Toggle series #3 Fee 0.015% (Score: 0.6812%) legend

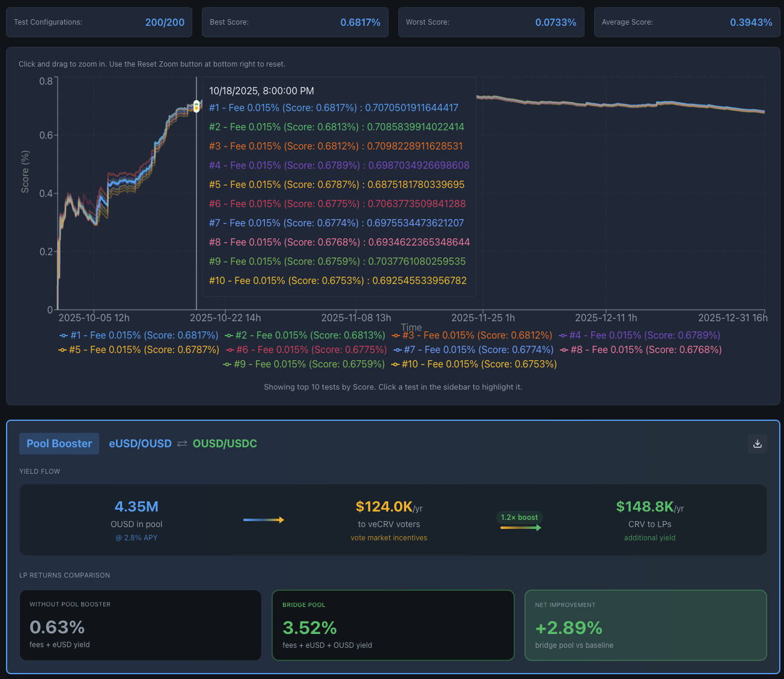(472, 336)
